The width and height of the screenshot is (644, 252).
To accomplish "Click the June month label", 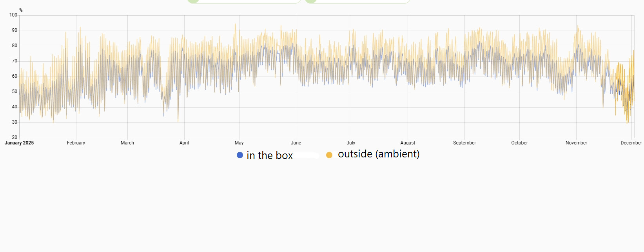I will 296,143.
